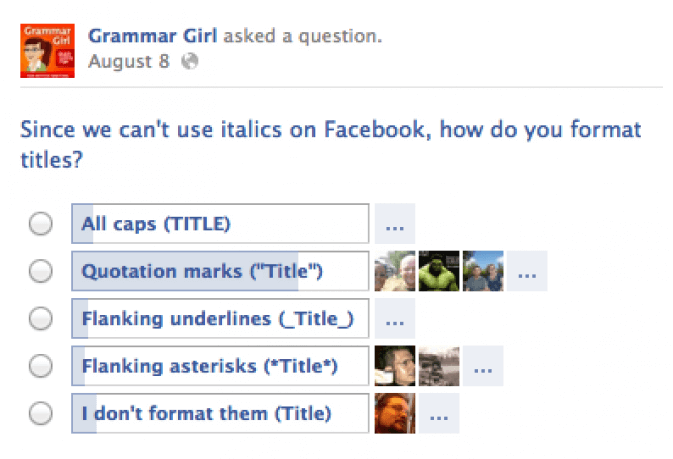Open the voter photo for I don't format them
Image resolution: width=673 pixels, height=459 pixels.
pos(395,413)
